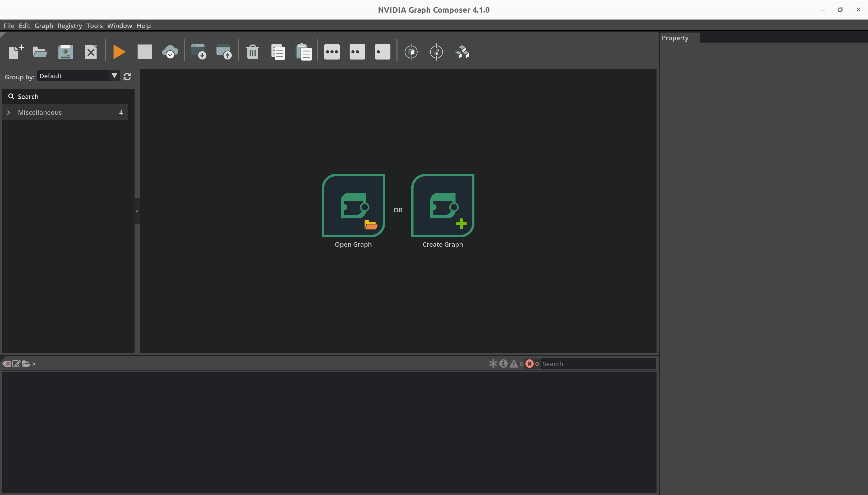Click the crosshair single cube icon
The height and width of the screenshot is (495, 868).
[411, 52]
